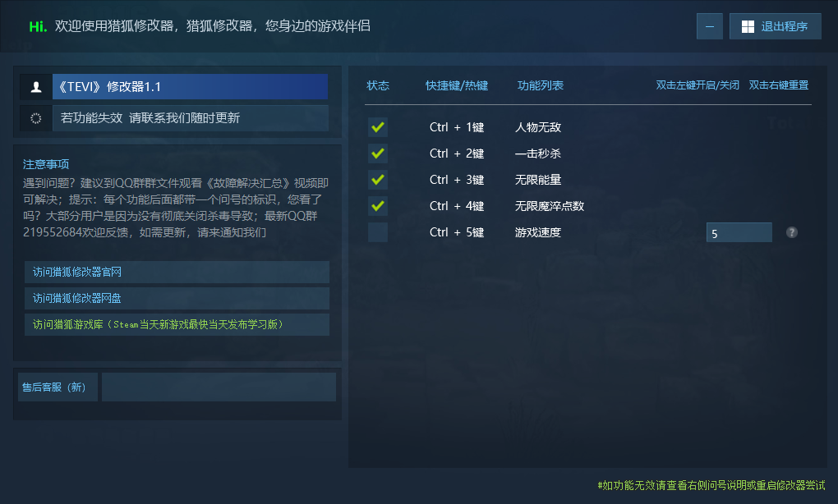Screen dimensions: 838x504
Task: Click the 退出程序 exit program button
Action: coord(775,26)
